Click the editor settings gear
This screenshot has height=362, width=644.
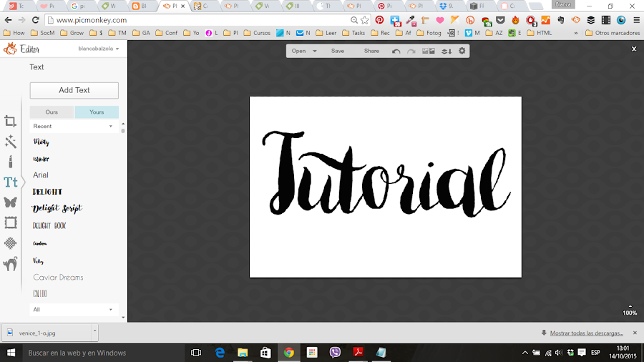point(462,51)
